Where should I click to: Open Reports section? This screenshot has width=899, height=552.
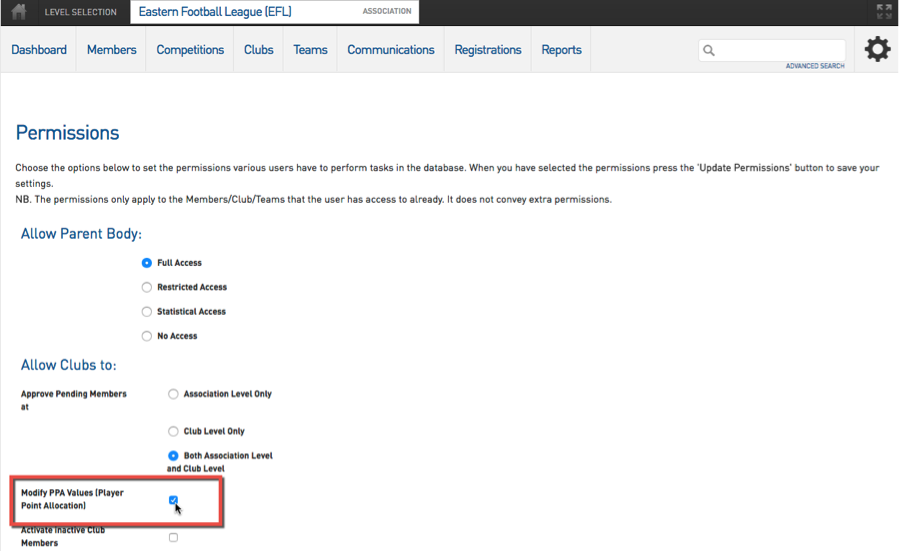(561, 50)
